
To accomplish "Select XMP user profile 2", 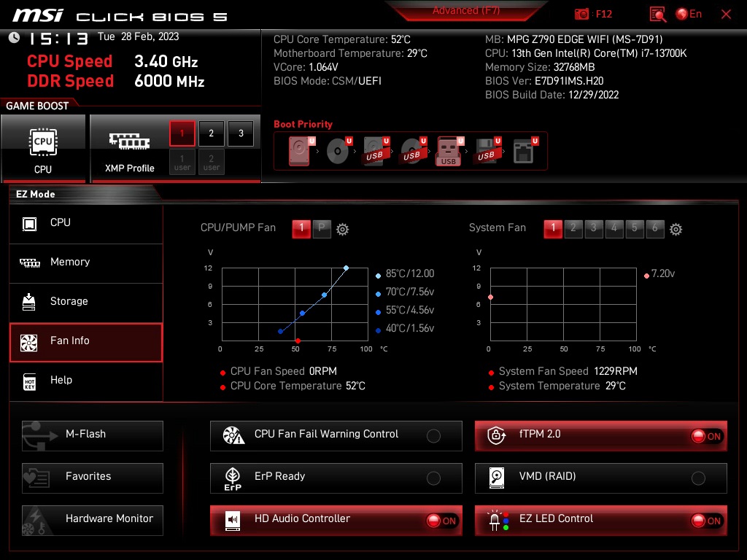I will coord(211,162).
